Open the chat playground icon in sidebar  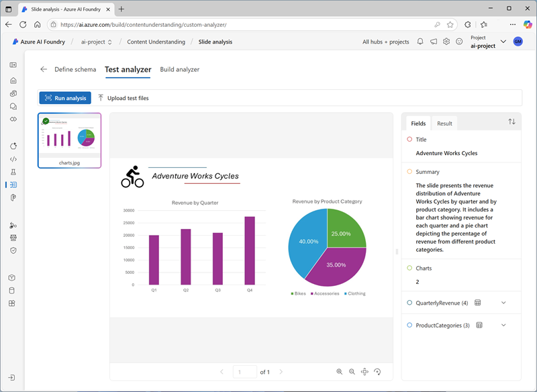[13, 107]
